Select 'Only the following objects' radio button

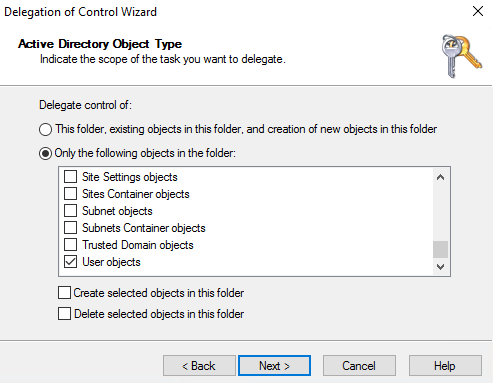click(45, 153)
